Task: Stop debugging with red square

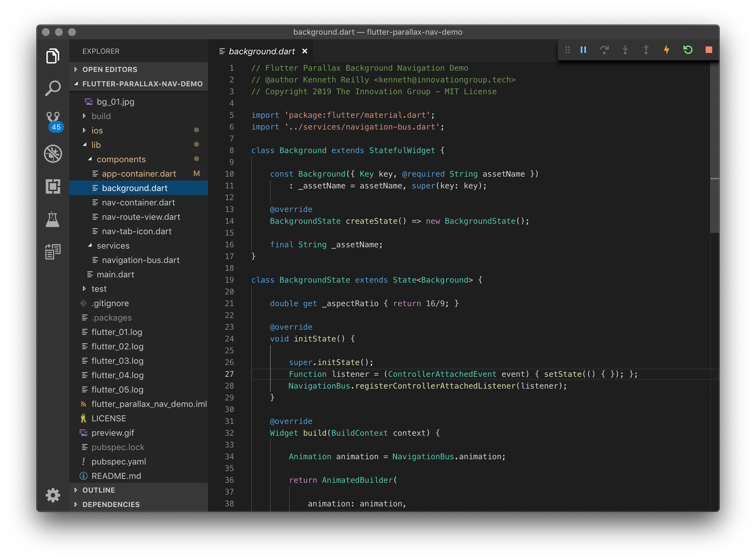Action: pyautogui.click(x=709, y=50)
